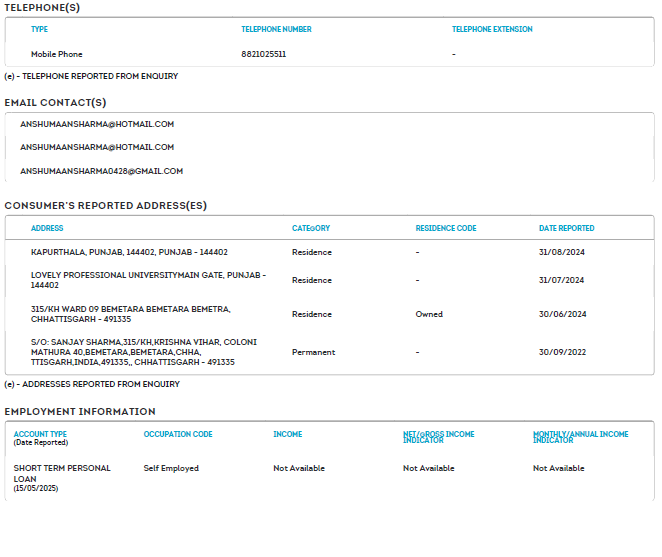The height and width of the screenshot is (557, 662).
Task: Select the Mobile Phone type entry
Action: tap(57, 54)
